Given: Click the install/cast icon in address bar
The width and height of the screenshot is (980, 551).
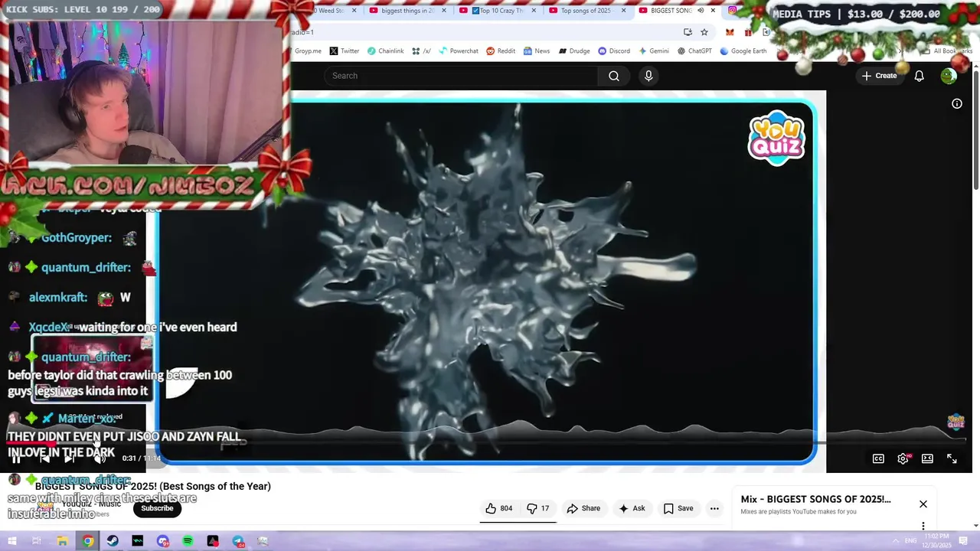Looking at the screenshot, I should [688, 32].
